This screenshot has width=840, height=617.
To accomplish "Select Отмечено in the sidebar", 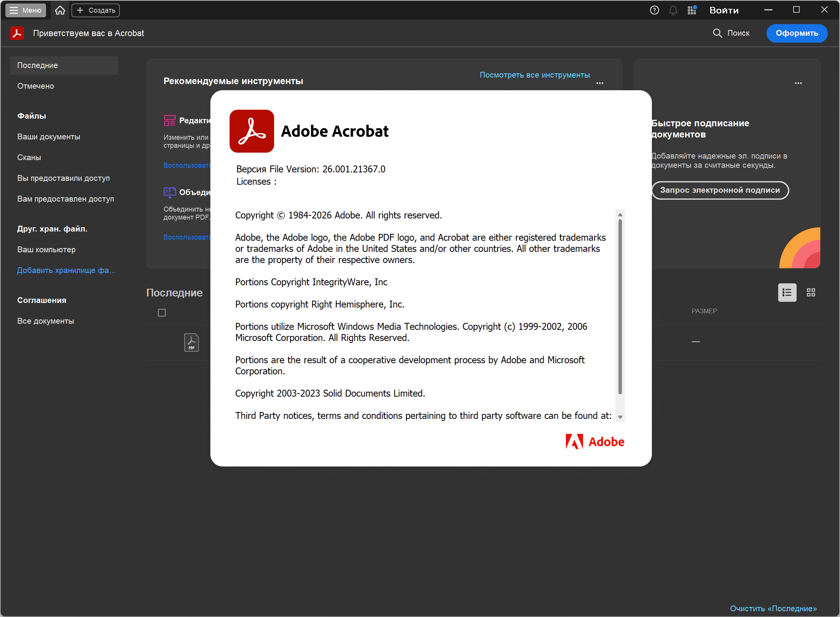I will click(x=36, y=86).
